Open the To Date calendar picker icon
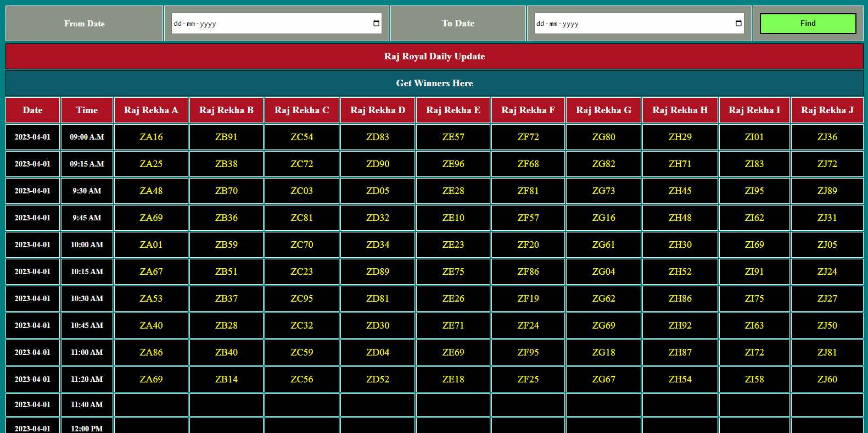Image resolution: width=868 pixels, height=433 pixels. pos(738,24)
